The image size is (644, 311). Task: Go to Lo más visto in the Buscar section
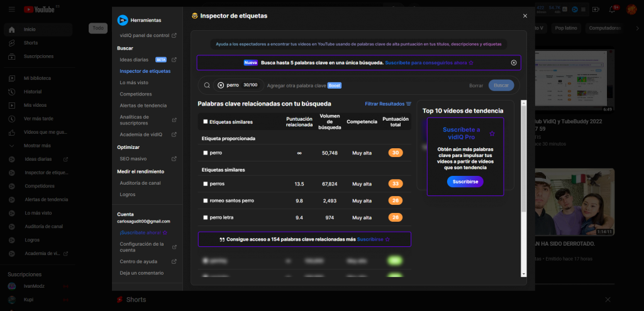(134, 83)
